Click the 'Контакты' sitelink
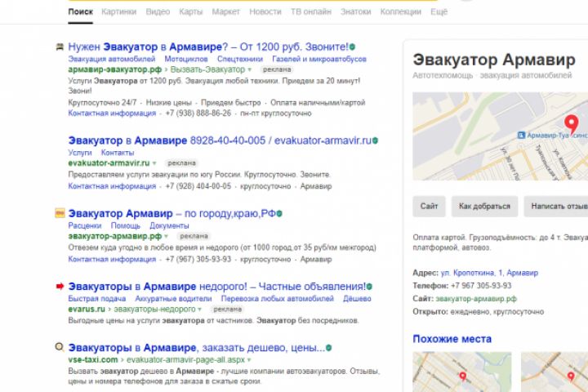Viewport: 588px width, 392px height. click(118, 153)
